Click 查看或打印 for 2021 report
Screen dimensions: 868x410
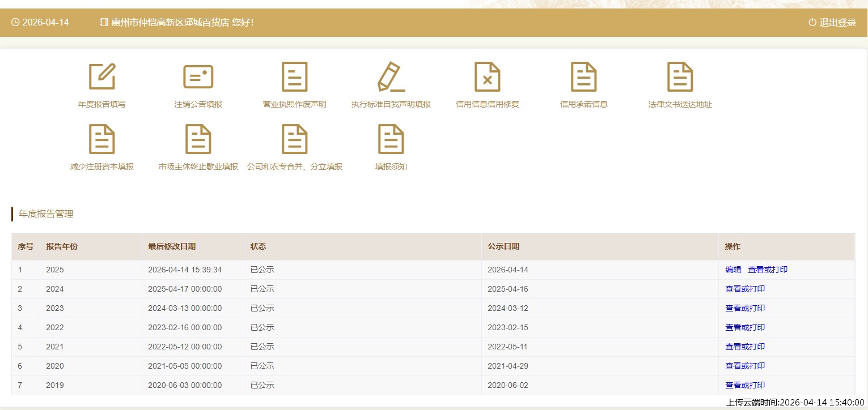[745, 347]
